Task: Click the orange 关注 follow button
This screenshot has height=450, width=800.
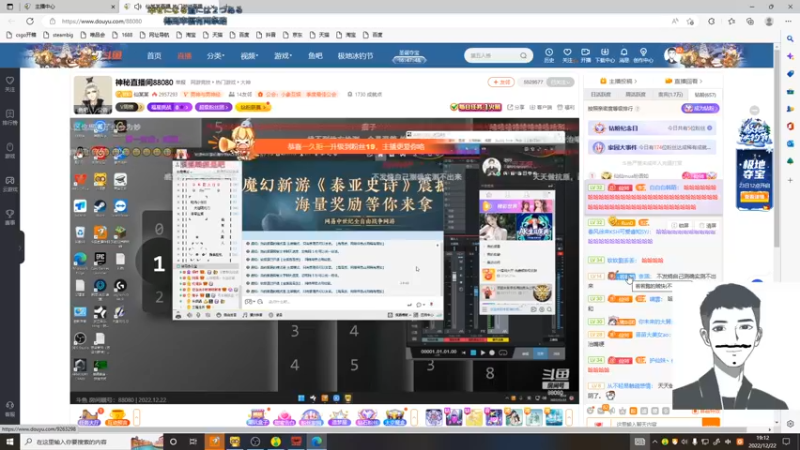Action: coord(501,82)
